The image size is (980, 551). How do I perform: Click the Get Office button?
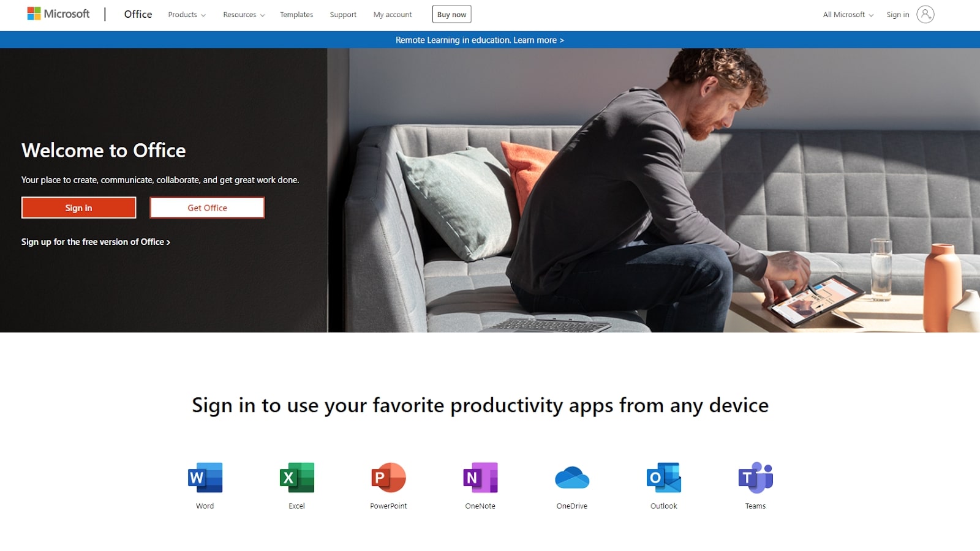click(x=207, y=208)
